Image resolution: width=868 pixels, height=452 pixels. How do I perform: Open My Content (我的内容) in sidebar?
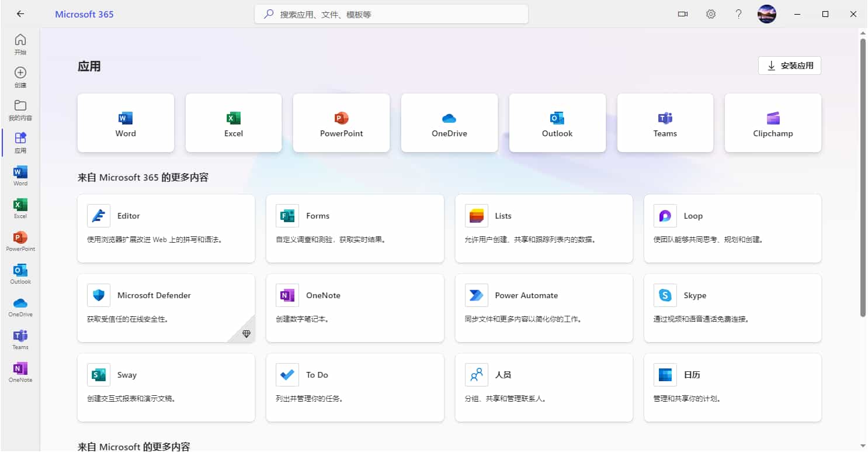click(20, 110)
